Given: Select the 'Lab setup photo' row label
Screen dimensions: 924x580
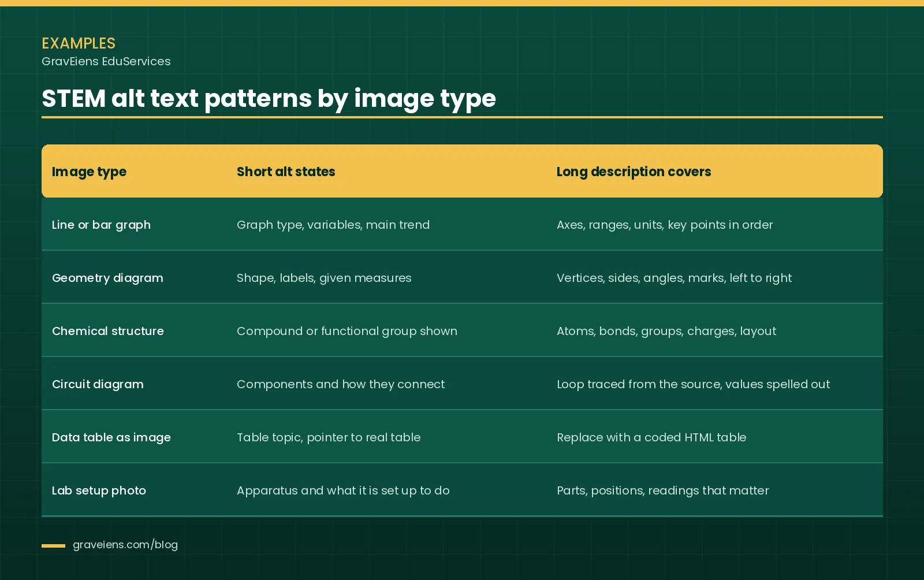Looking at the screenshot, I should pos(99,490).
